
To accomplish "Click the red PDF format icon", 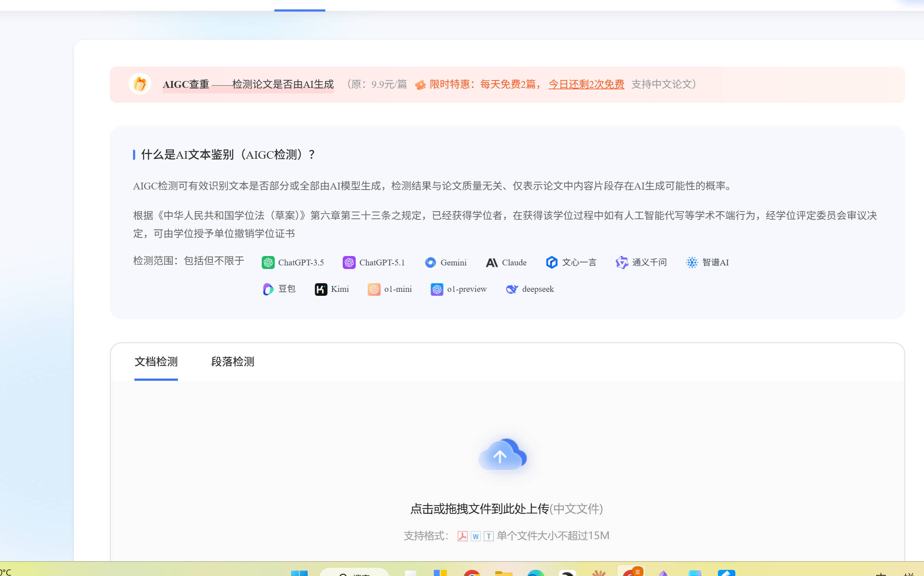I will pyautogui.click(x=462, y=536).
